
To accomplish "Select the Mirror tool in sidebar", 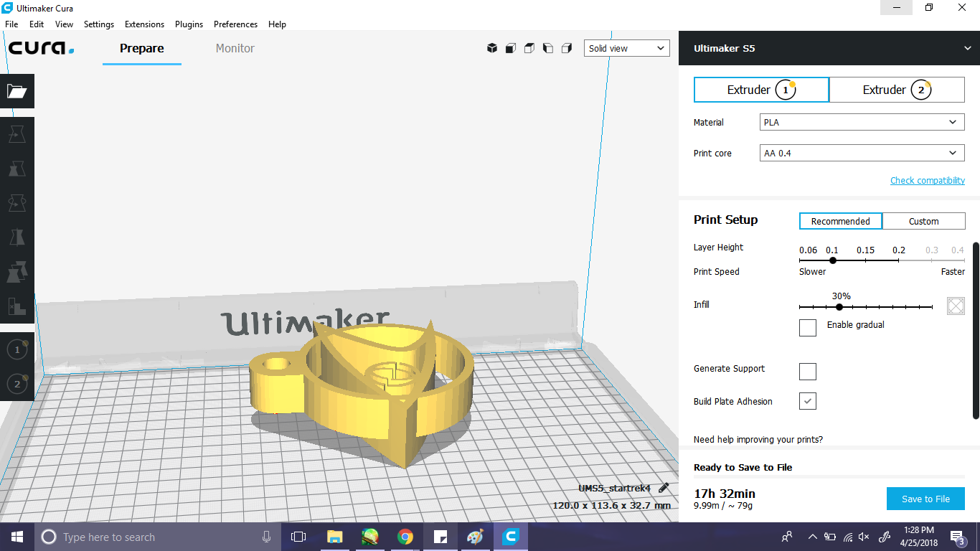I will click(x=17, y=237).
